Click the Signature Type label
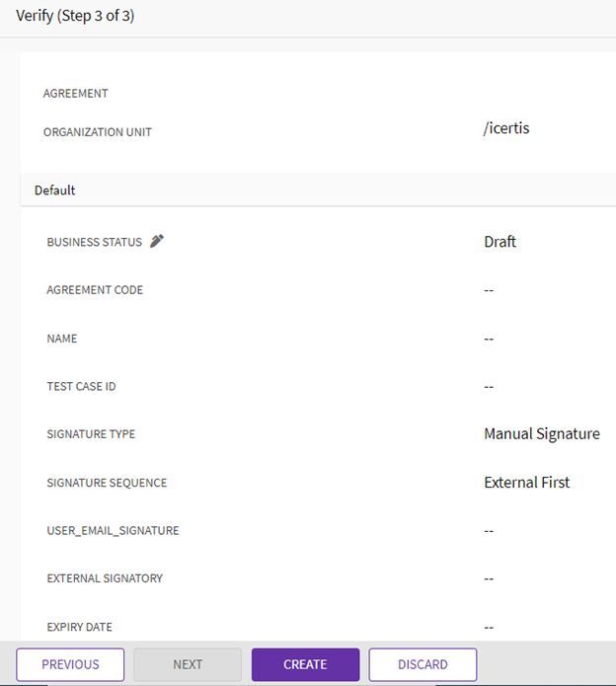The height and width of the screenshot is (686, 616). pyautogui.click(x=91, y=434)
